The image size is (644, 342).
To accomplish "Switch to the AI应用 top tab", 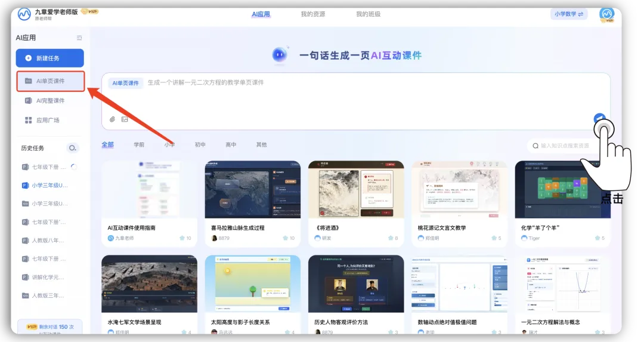I will [x=261, y=14].
